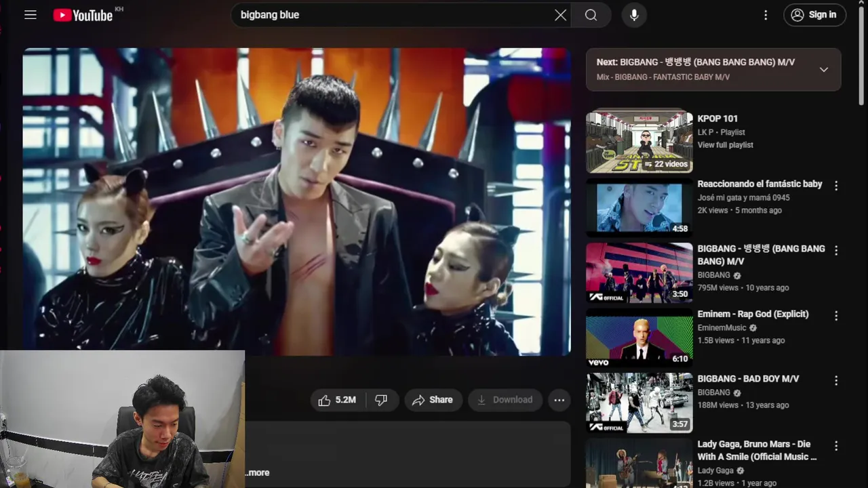Screen dimensions: 868x488
Task: Open options for Reaccionando el fantástic baby
Action: (836, 186)
